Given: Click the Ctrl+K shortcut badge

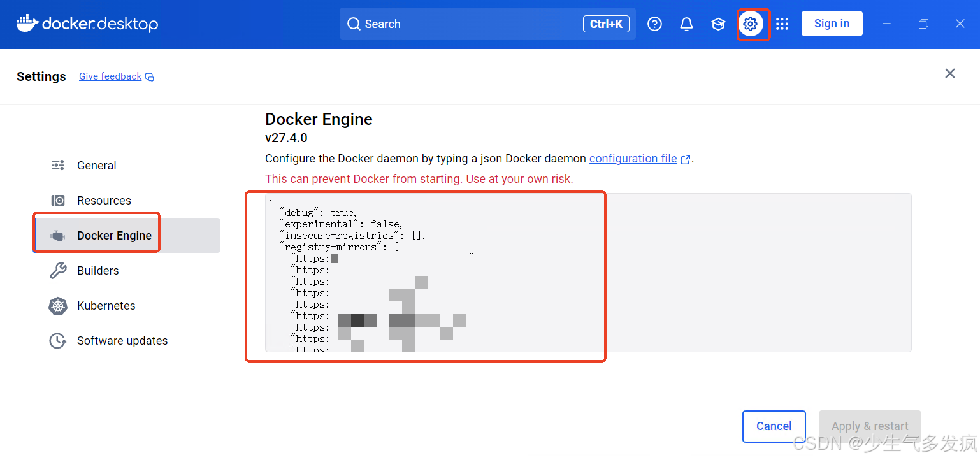Looking at the screenshot, I should [x=606, y=24].
